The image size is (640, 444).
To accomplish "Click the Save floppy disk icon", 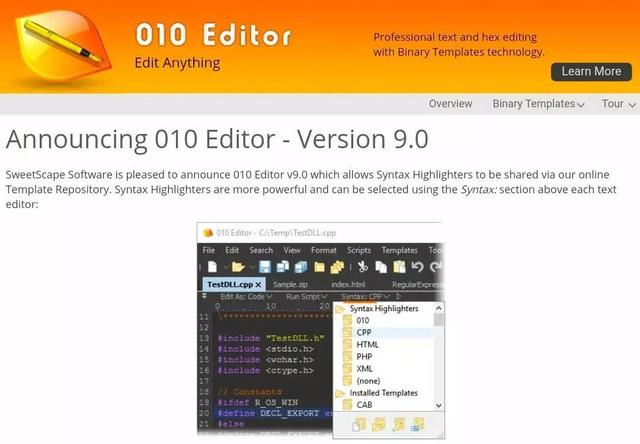I will (x=265, y=267).
